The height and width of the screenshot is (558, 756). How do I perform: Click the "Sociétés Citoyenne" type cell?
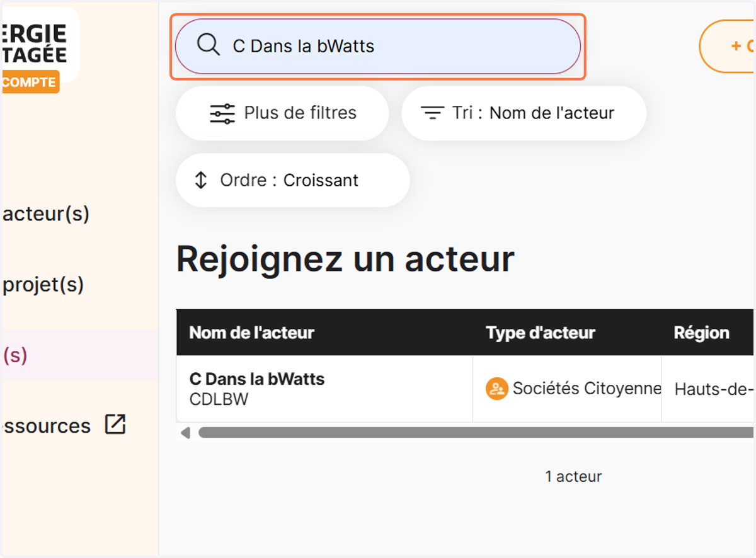pos(567,389)
